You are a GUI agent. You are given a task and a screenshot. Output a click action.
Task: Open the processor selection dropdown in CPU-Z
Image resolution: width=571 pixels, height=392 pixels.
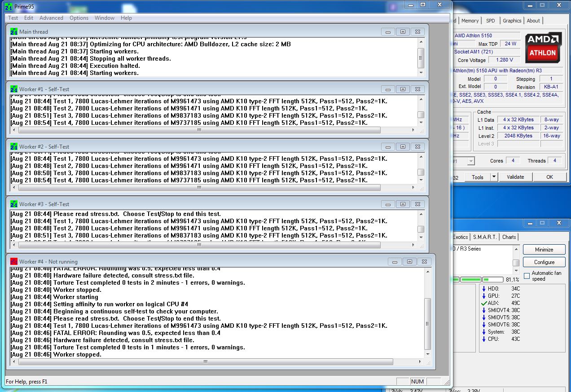470,161
